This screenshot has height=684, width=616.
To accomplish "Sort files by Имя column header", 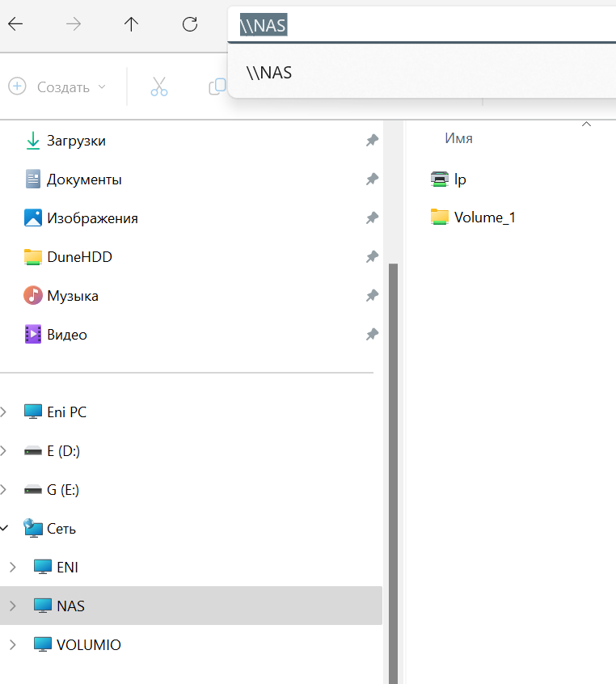I will tap(458, 138).
